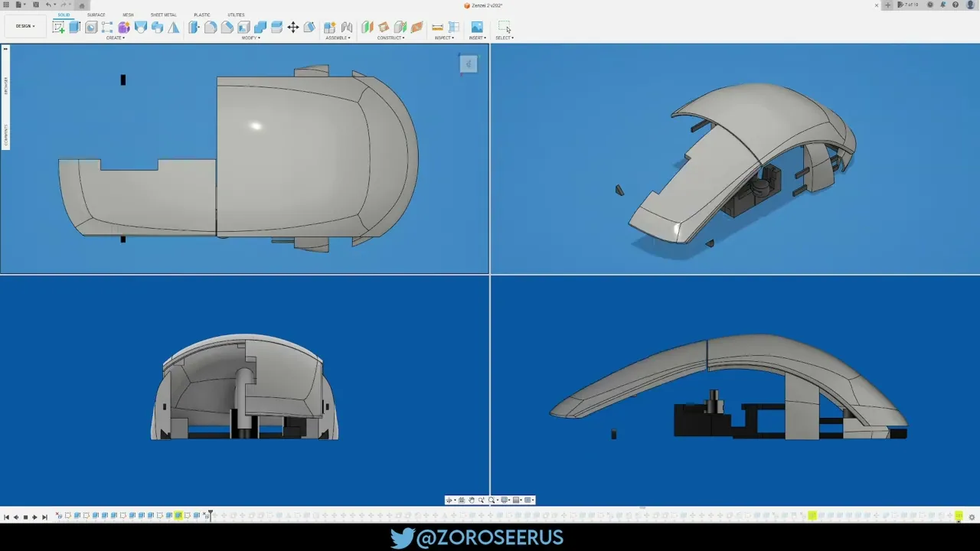This screenshot has width=980, height=551.
Task: Switch to the Solid tab
Action: pyautogui.click(x=64, y=15)
